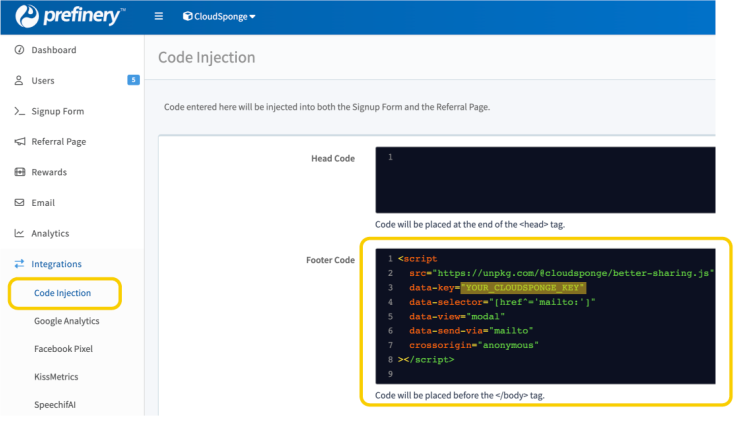This screenshot has width=750, height=424.
Task: Select the Facebook Pixel integration
Action: coord(63,350)
